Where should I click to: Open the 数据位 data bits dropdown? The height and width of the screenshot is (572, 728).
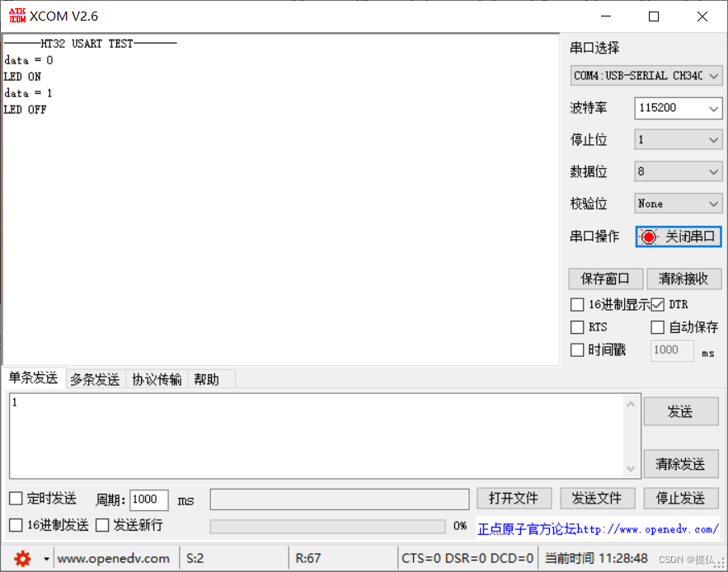tap(679, 171)
